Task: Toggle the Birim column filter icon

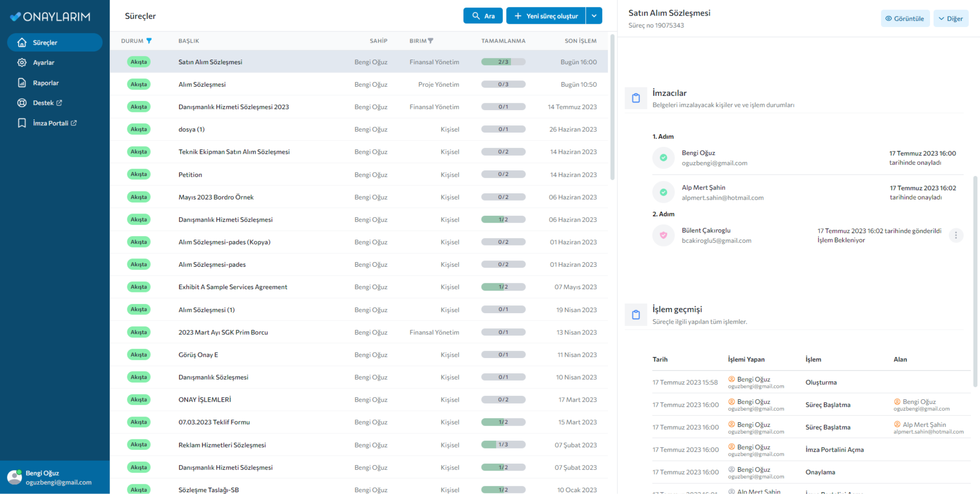Action: tap(431, 41)
